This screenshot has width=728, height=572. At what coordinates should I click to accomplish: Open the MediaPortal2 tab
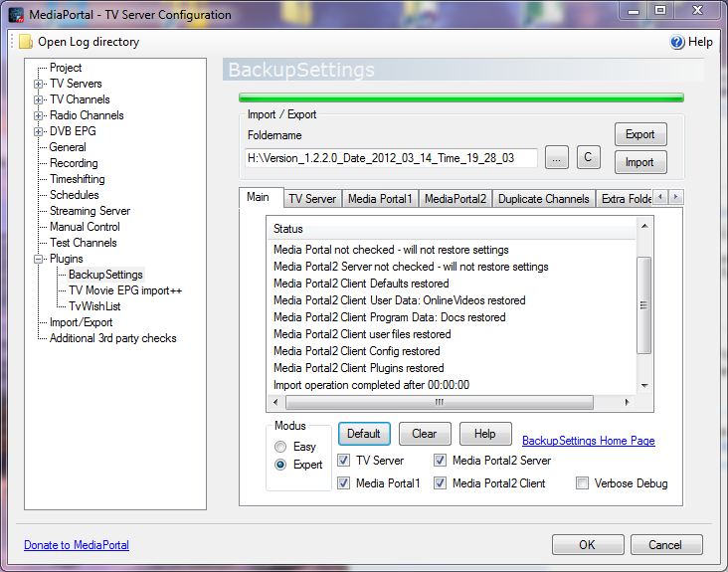455,199
